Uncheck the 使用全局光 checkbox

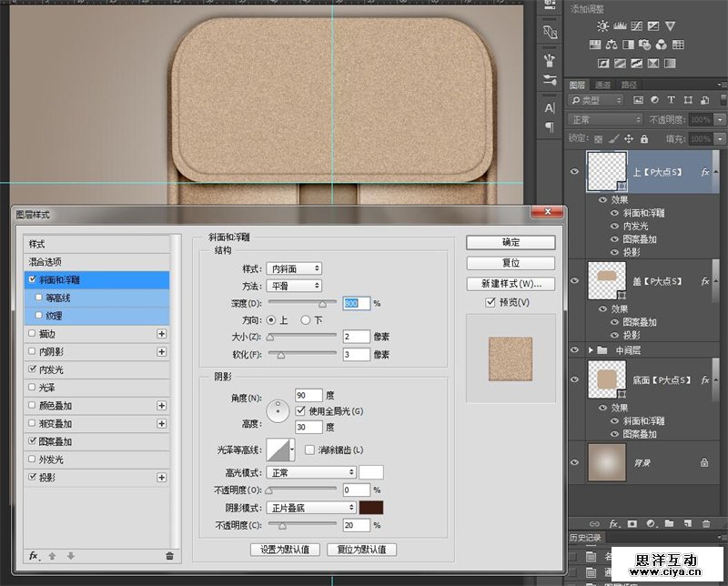301,411
